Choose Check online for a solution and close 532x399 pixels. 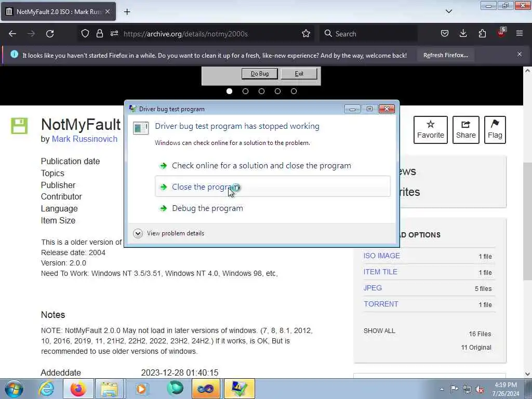coord(272,166)
